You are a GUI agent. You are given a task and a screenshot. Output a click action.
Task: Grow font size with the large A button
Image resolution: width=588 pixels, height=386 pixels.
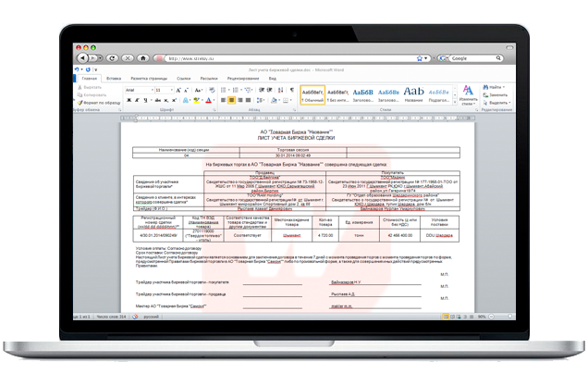click(178, 90)
